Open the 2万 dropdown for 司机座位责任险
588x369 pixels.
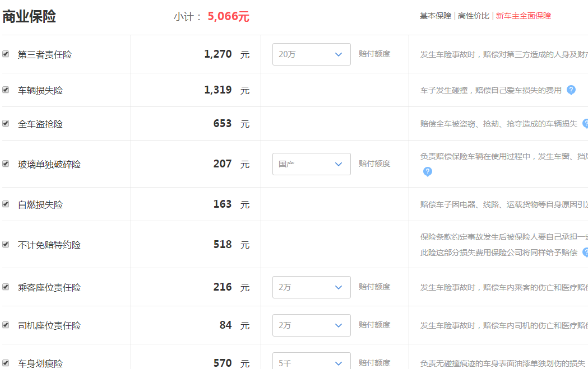312,325
